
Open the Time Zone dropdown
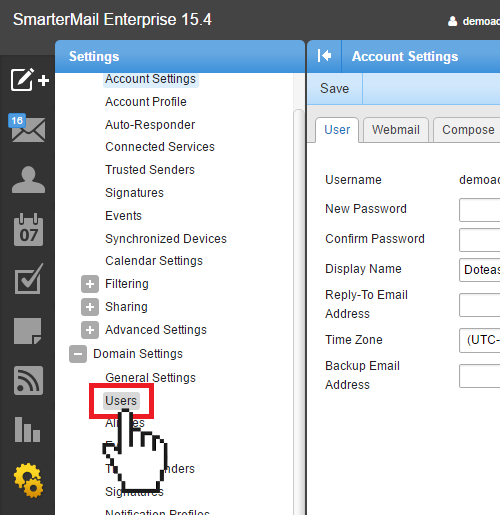click(x=479, y=340)
